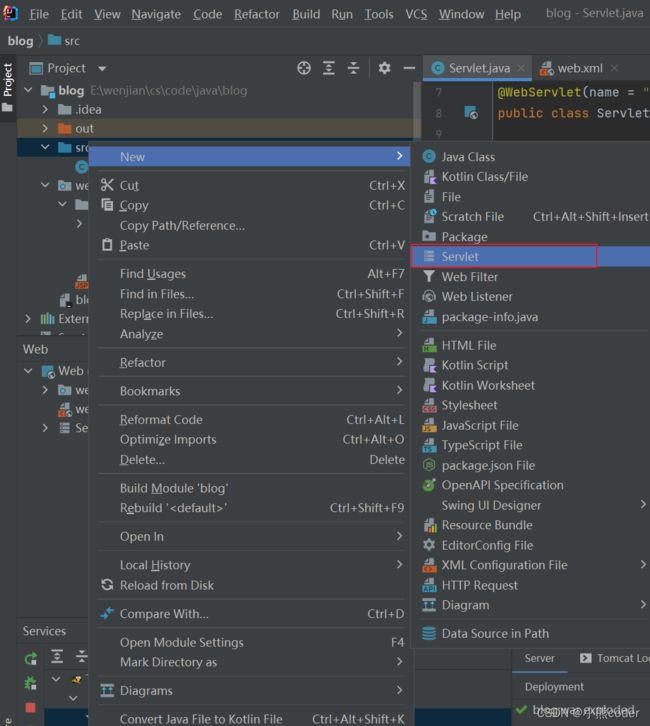Choose Mark Directory as

pyautogui.click(x=250, y=662)
